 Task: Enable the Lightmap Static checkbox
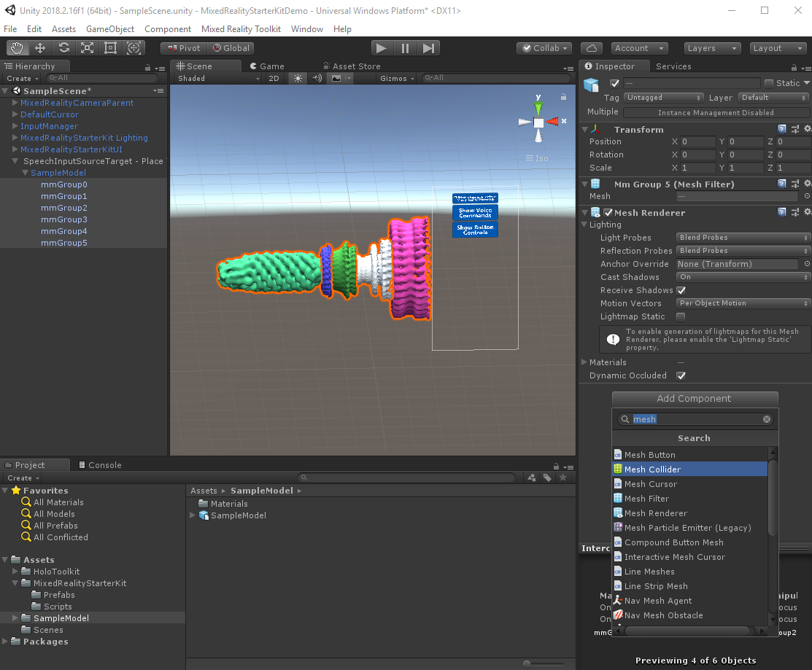(x=681, y=316)
